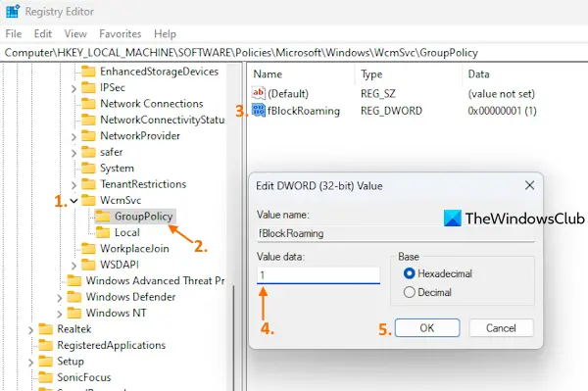
Task: Open the View menu
Action: [75, 34]
